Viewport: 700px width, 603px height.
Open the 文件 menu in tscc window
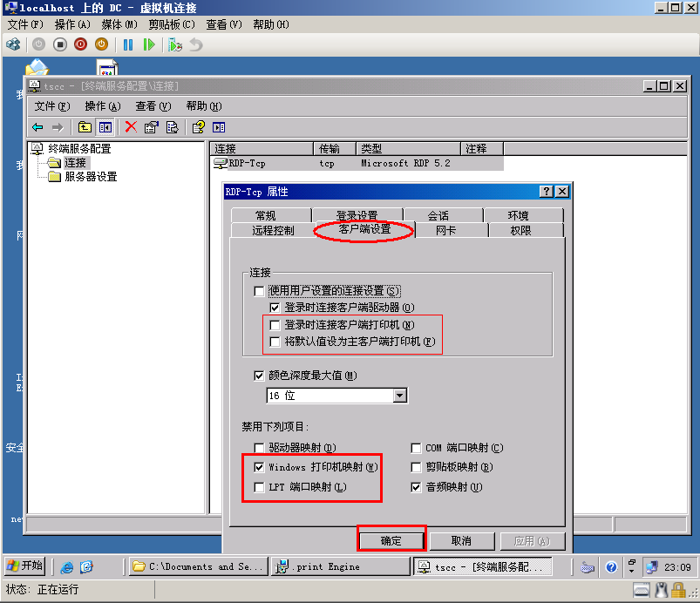click(52, 106)
